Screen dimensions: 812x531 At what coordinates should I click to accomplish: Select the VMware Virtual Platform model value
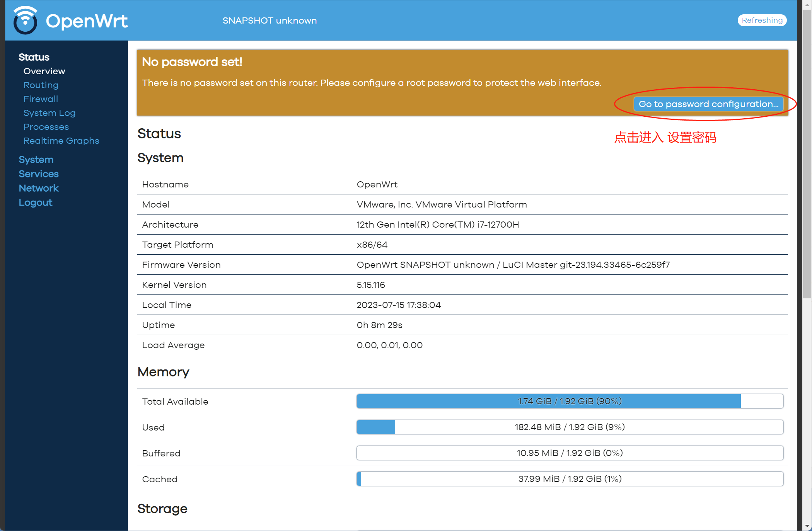[442, 204]
